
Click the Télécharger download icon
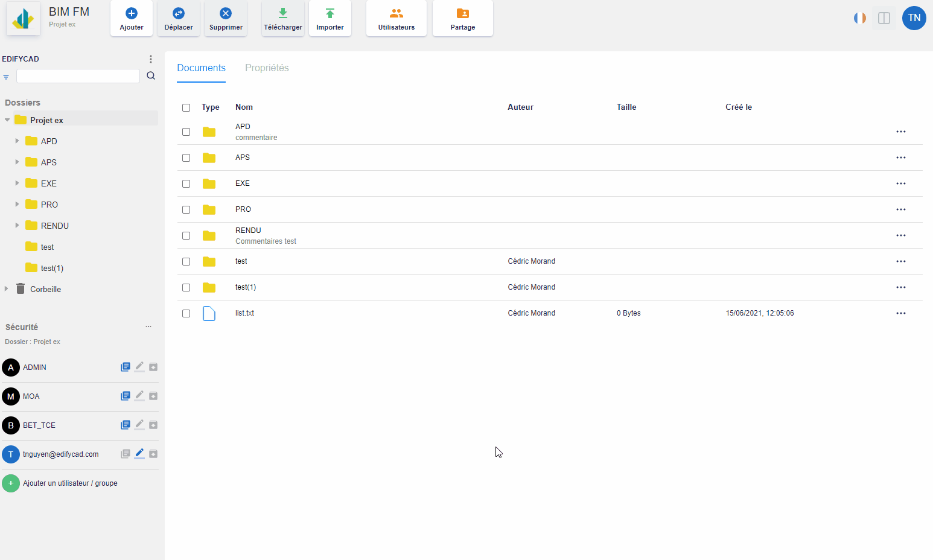click(283, 14)
